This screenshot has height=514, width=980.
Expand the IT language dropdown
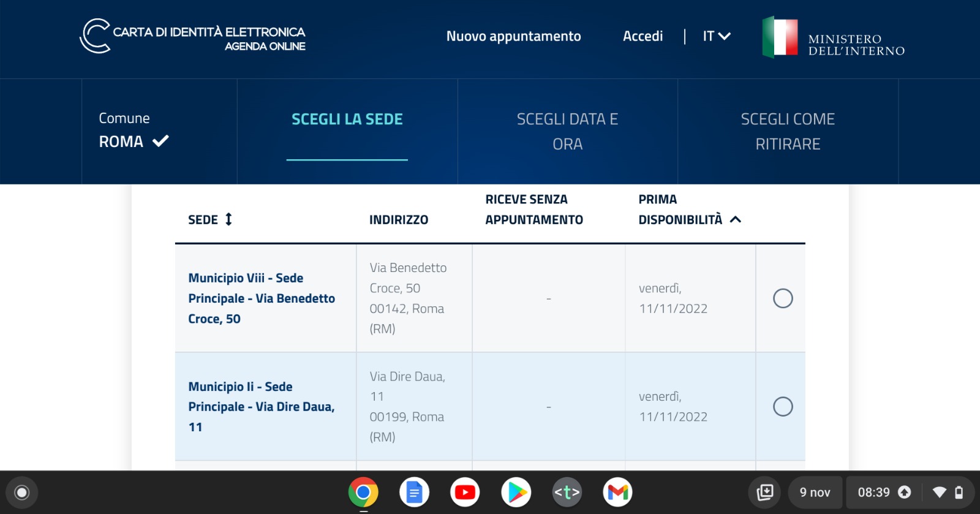click(717, 36)
